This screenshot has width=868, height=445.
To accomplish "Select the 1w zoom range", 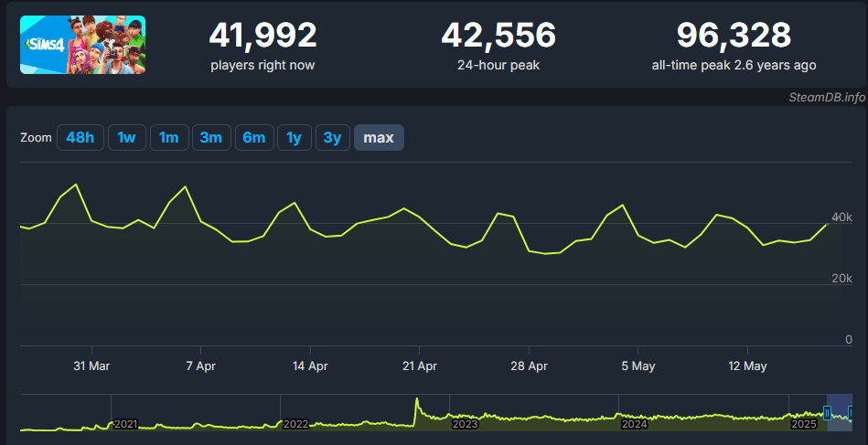I will (x=126, y=137).
